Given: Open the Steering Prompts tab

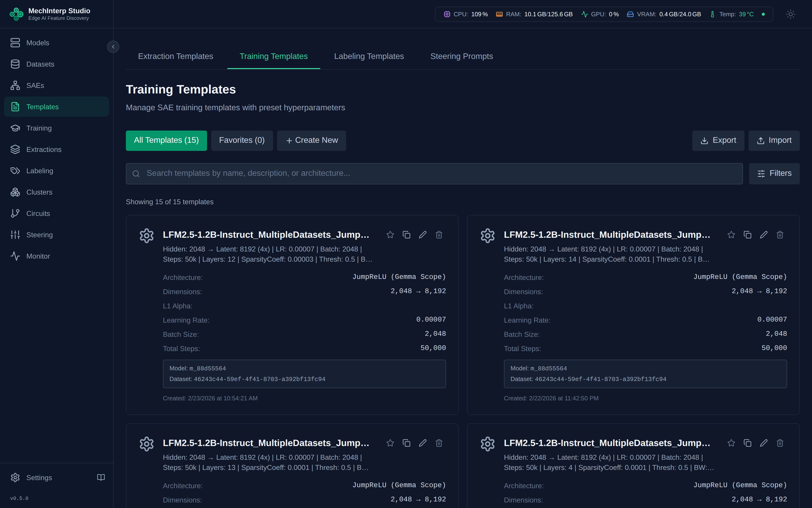Looking at the screenshot, I should (461, 56).
